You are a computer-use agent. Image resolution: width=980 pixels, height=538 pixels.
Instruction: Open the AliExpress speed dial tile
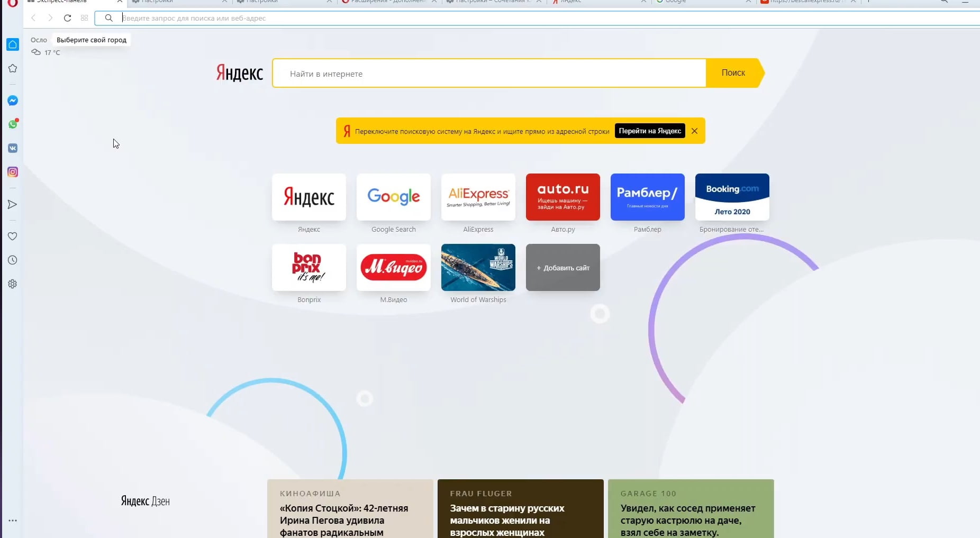(x=478, y=197)
